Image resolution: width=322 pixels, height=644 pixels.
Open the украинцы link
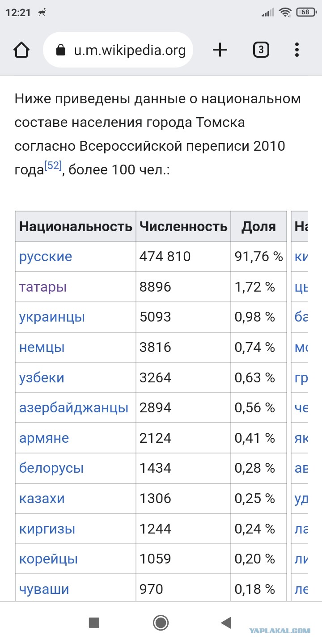point(52,317)
